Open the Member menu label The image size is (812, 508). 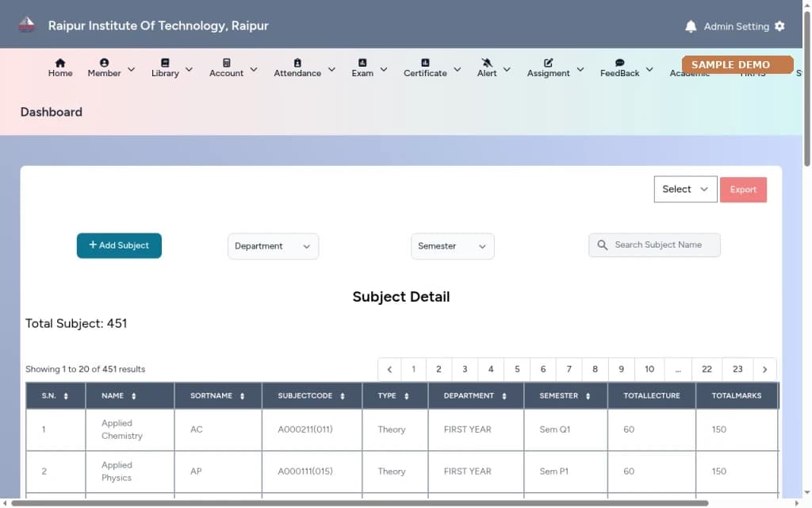(x=104, y=73)
